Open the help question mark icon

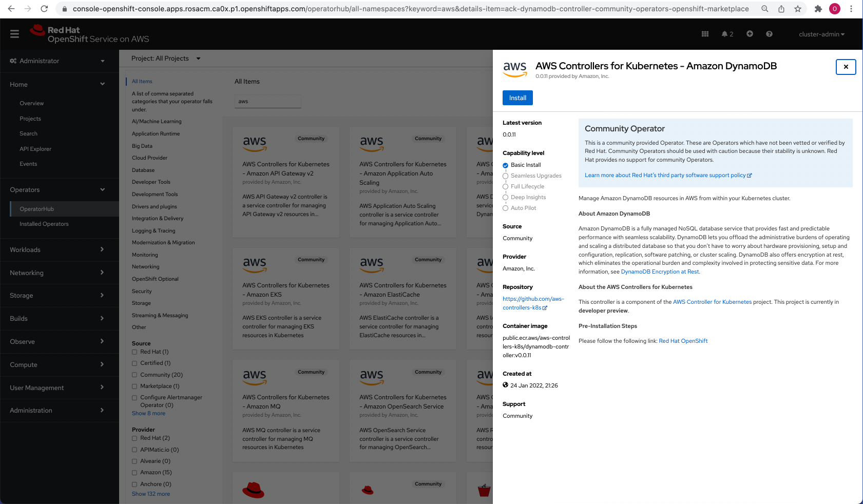click(x=769, y=34)
